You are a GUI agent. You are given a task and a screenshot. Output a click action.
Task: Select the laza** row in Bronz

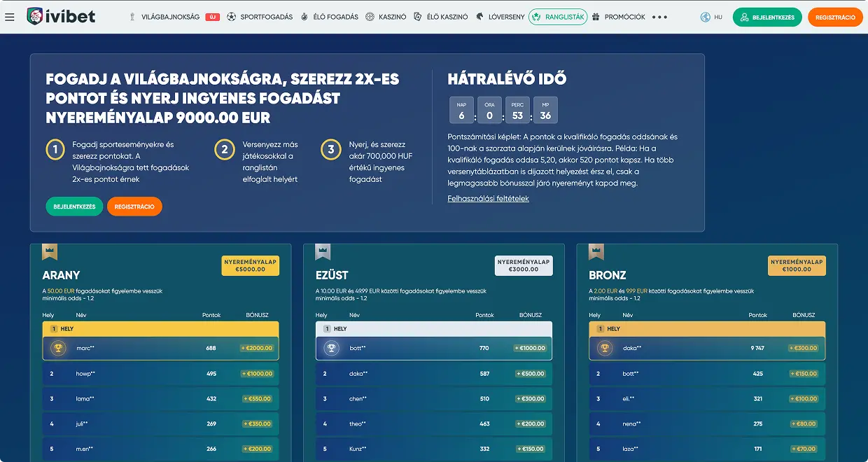pyautogui.click(x=707, y=449)
